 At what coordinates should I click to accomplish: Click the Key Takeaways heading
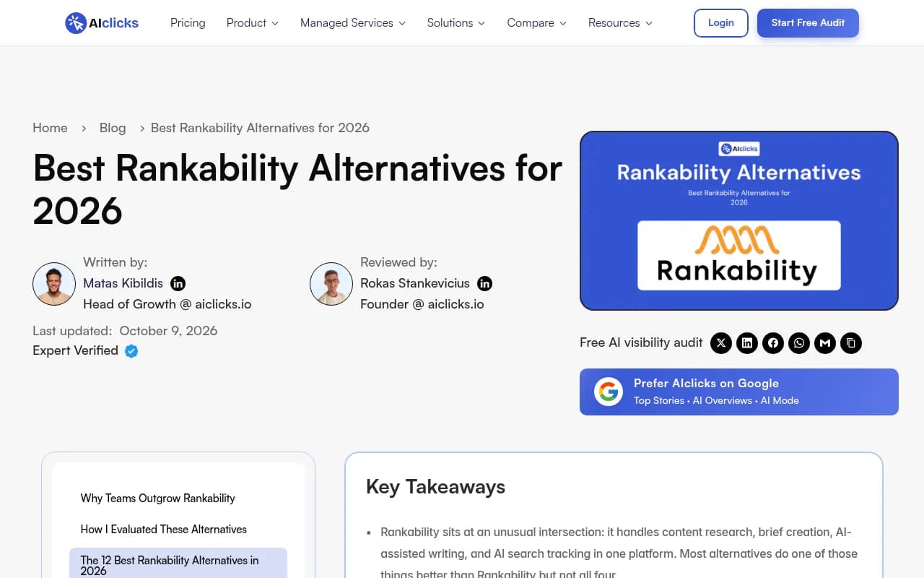pos(435,487)
